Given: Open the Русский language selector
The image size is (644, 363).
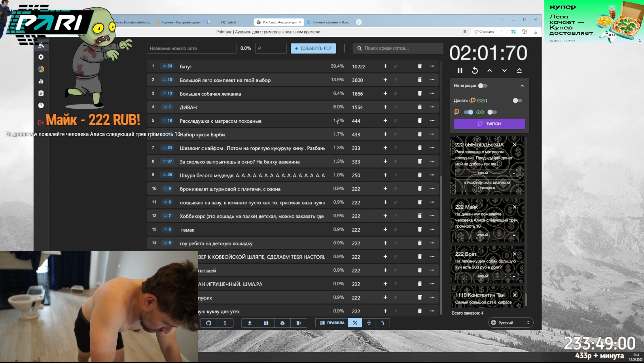Looking at the screenshot, I should tap(511, 323).
